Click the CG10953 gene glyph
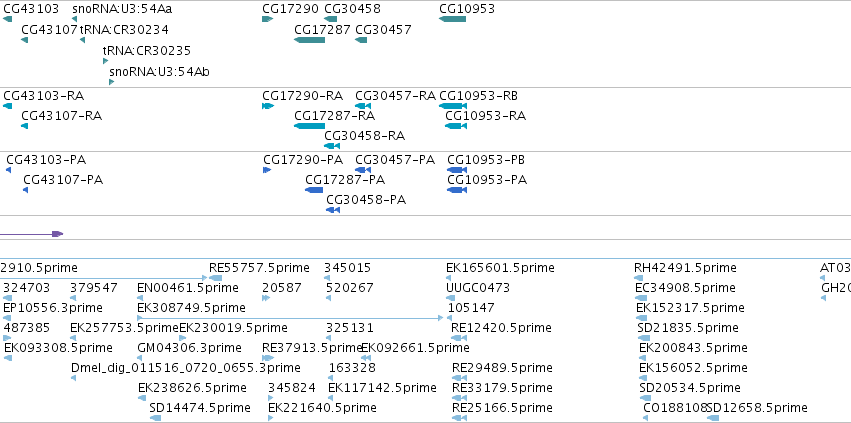This screenshot has height=423, width=851. pyautogui.click(x=453, y=19)
